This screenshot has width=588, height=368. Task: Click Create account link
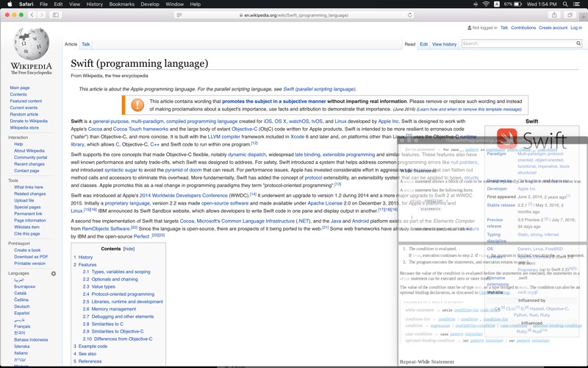553,28
